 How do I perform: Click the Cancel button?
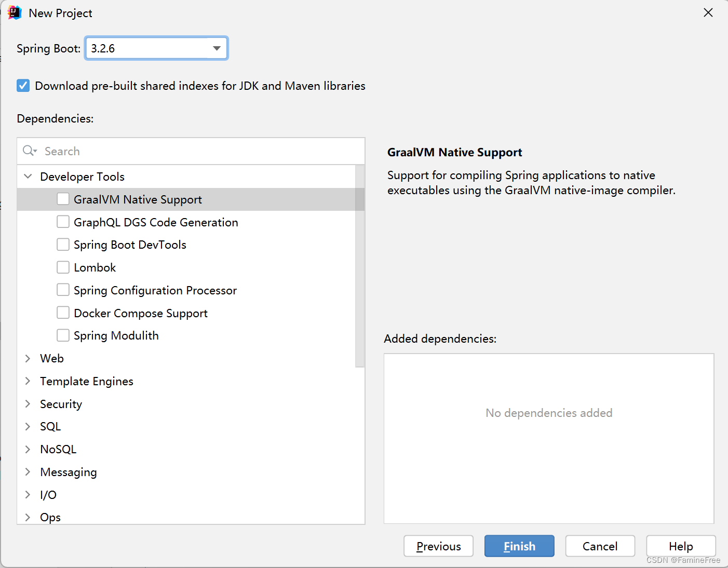pos(600,546)
